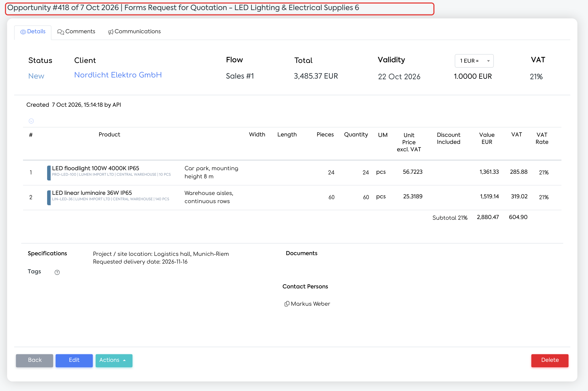Click VAT amount 285.88 in floodlight row
588x391 pixels.
tap(519, 172)
